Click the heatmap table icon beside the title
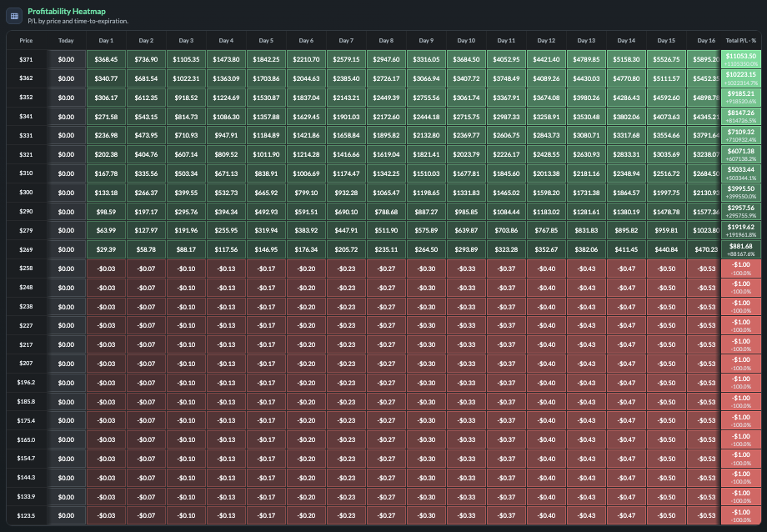 click(14, 16)
